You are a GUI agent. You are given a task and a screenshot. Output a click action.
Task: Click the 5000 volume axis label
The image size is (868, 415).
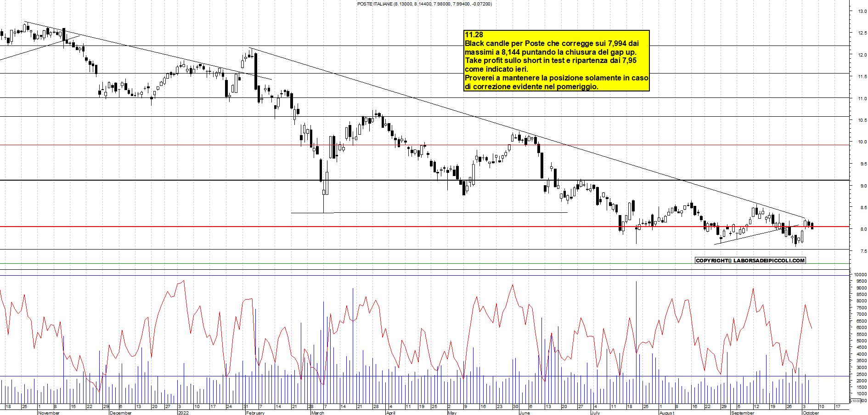pyautogui.click(x=861, y=341)
